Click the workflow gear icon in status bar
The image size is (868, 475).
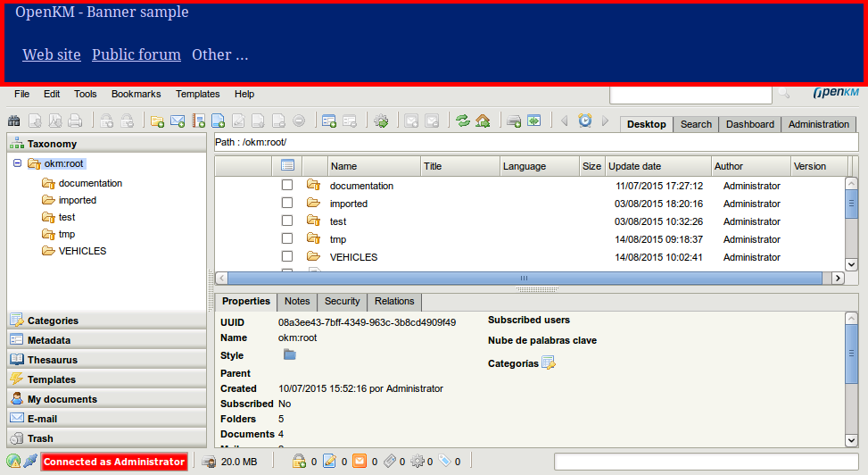pyautogui.click(x=417, y=461)
